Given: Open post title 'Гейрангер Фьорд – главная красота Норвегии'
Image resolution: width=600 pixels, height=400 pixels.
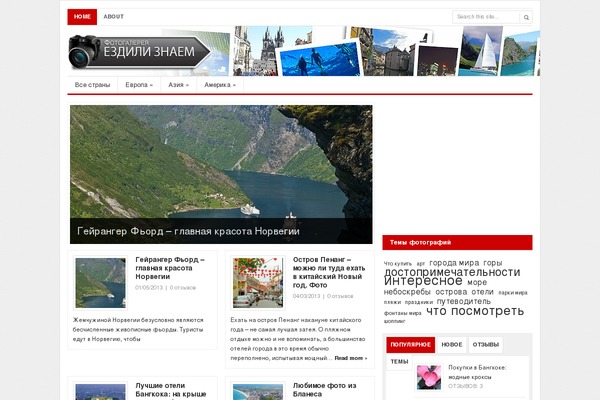Looking at the screenshot, I should pos(170,268).
